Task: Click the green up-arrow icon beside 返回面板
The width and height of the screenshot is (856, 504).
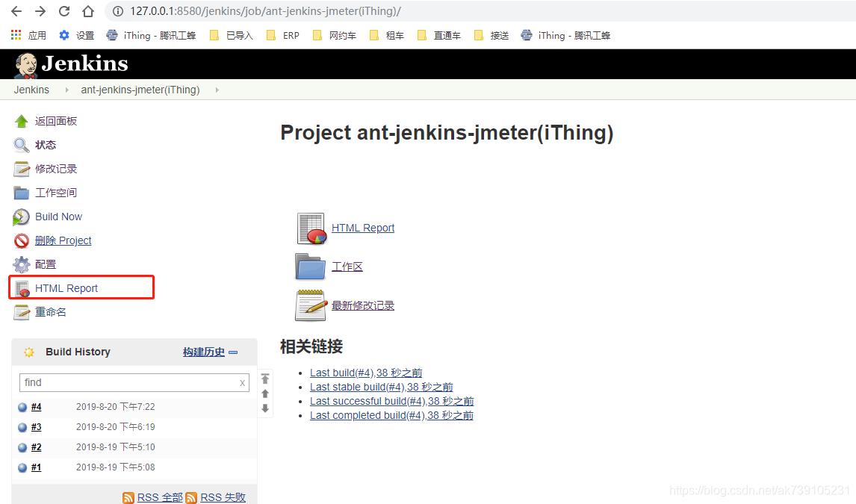Action: (x=22, y=121)
